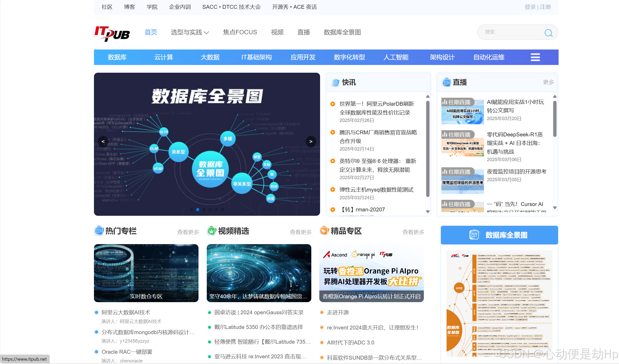Click the 视频精选 video section icon
Screen dimensions: 619x364
(x=211, y=231)
